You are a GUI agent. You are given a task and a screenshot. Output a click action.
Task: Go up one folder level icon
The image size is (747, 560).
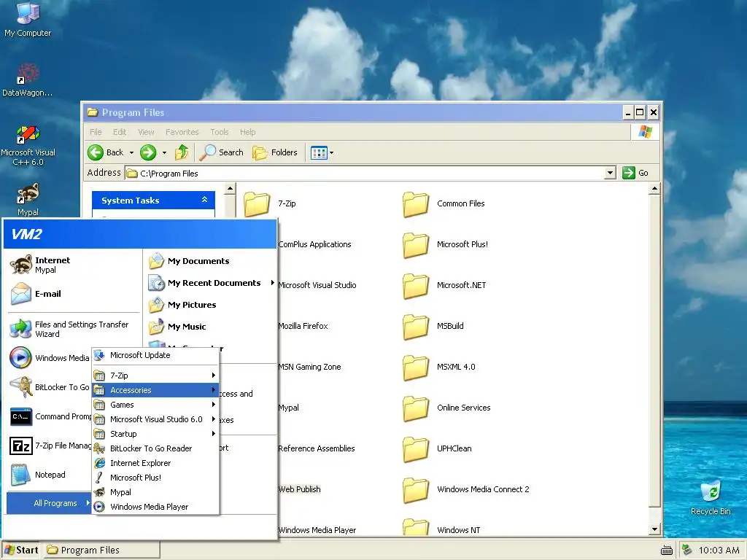[x=182, y=152]
